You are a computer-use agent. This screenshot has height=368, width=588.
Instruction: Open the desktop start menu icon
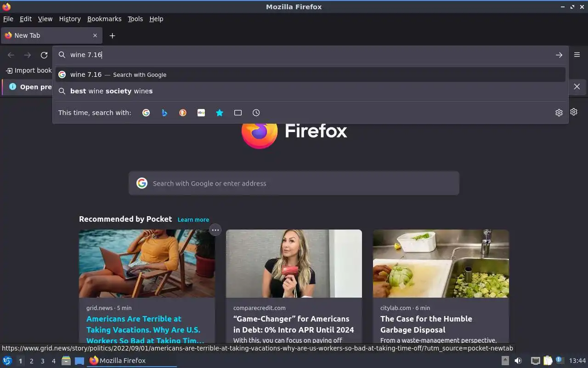(x=7, y=361)
